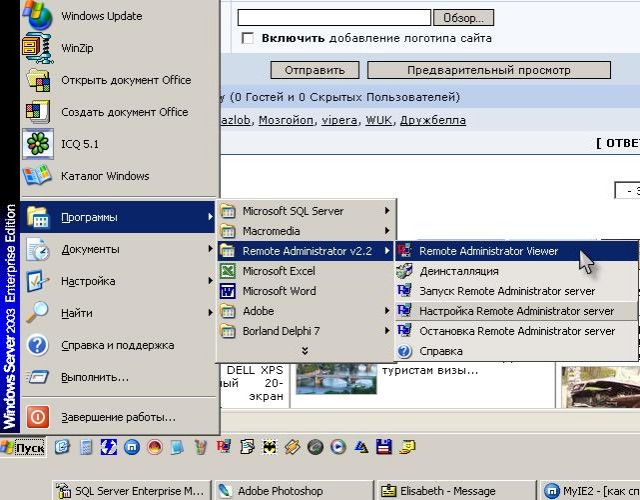The image size is (640, 500).
Task: Click the Отправить submit button
Action: coord(315,70)
